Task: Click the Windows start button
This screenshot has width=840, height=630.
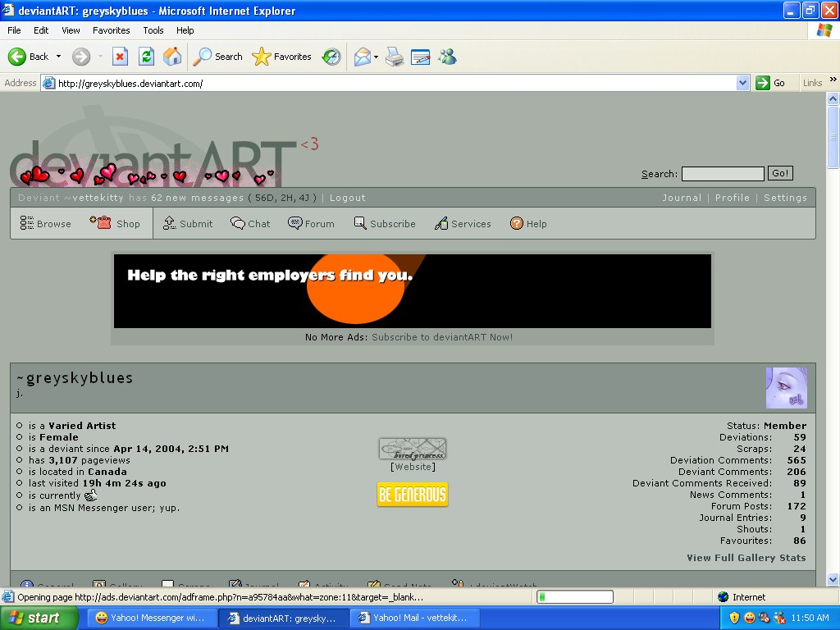Action: click(39, 618)
